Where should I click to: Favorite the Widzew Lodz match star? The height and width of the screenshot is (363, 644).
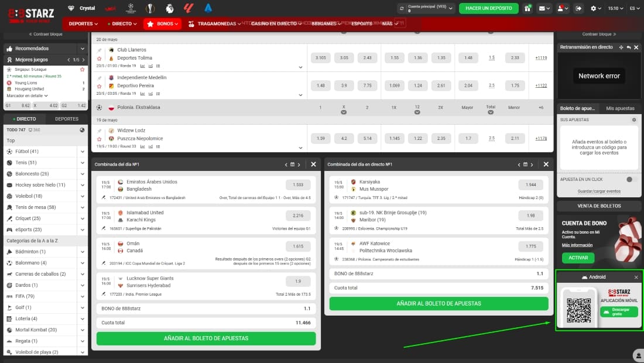(x=99, y=139)
